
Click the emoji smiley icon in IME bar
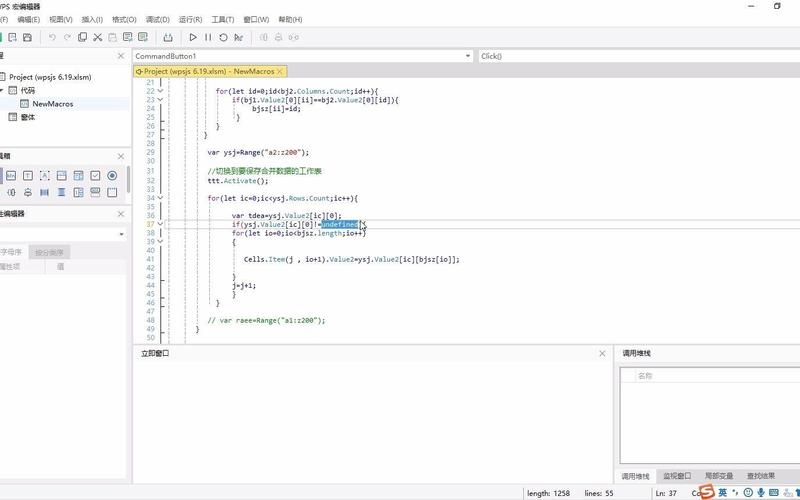coord(748,492)
